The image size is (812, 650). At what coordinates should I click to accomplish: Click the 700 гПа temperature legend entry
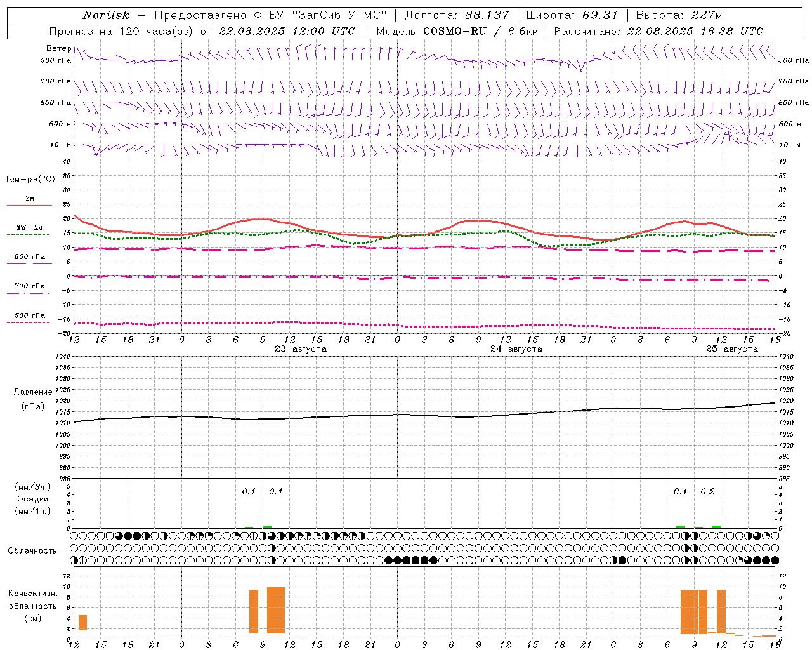click(x=29, y=286)
